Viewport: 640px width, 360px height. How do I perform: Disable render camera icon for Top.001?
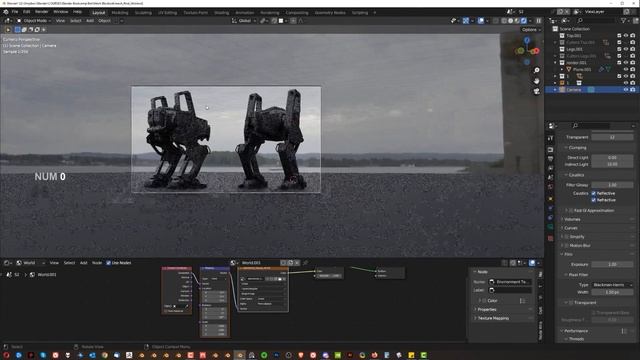pyautogui.click(x=633, y=36)
